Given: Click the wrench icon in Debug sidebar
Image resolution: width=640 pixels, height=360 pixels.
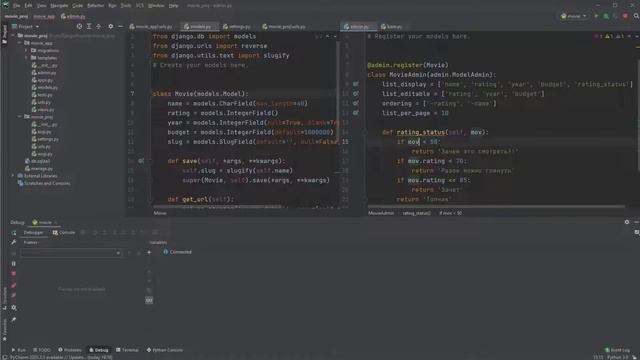Looking at the screenshot, I should [13, 242].
